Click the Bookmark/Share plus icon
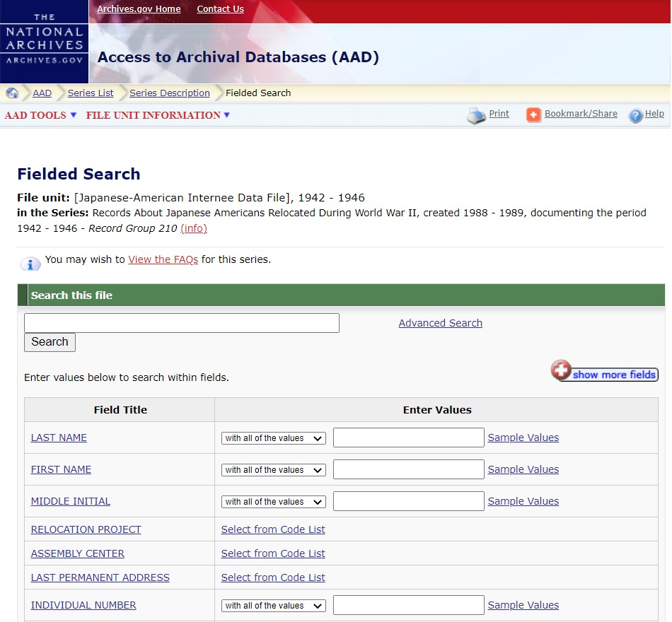The width and height of the screenshot is (672, 622). pyautogui.click(x=533, y=115)
